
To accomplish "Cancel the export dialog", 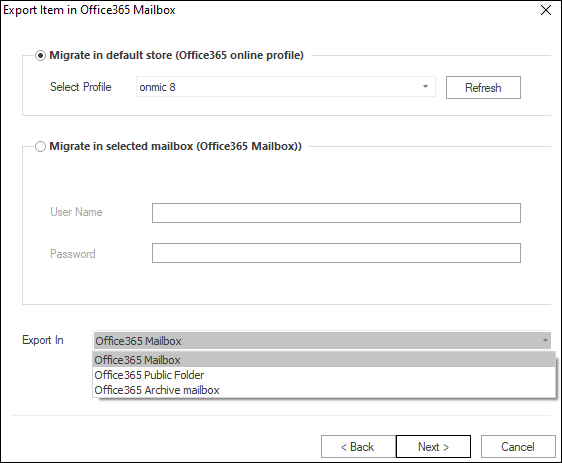I will click(518, 447).
